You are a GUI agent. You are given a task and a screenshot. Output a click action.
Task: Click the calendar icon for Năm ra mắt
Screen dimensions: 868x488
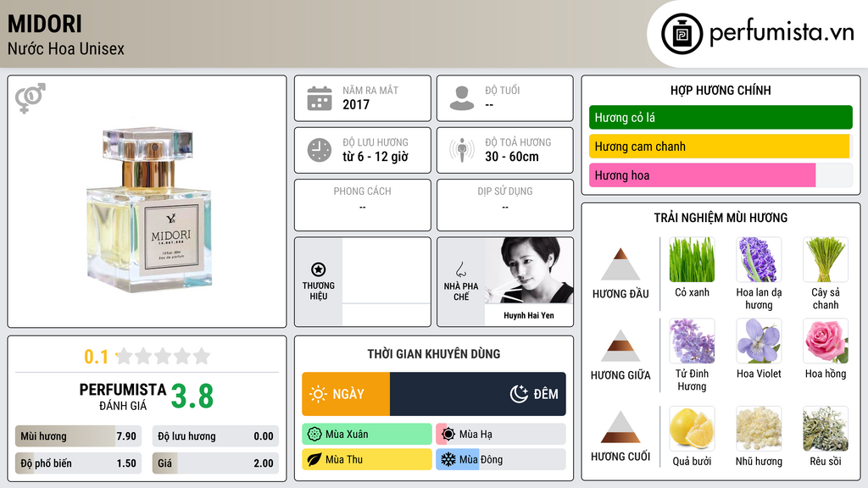pyautogui.click(x=320, y=98)
